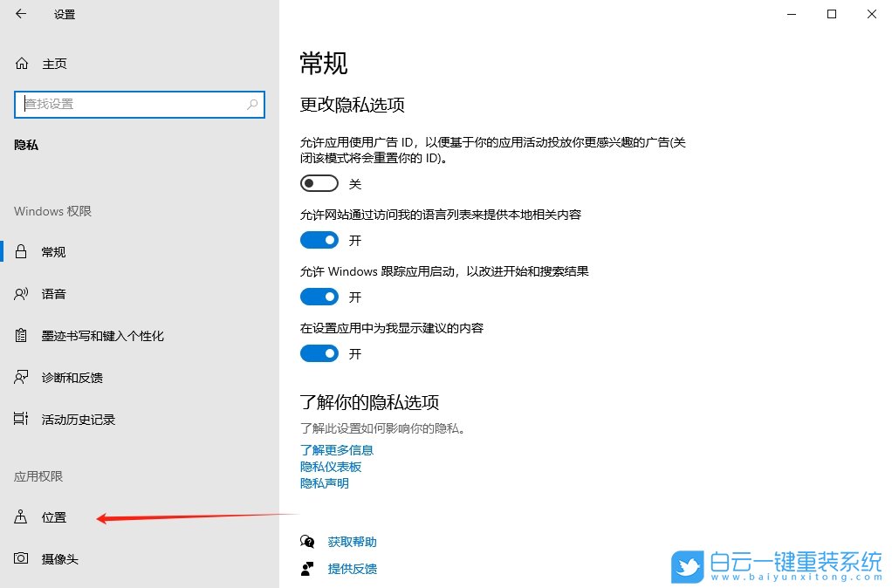This screenshot has height=588, width=892.
Task: Open the 位置 (Location) privacy settings
Action: click(53, 517)
